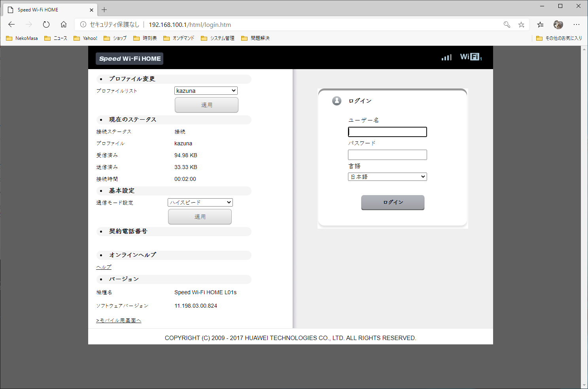Screen dimensions: 588x389
Task: Click the Speed Wi-Fi HOME L01s model name
Action: pyautogui.click(x=206, y=292)
